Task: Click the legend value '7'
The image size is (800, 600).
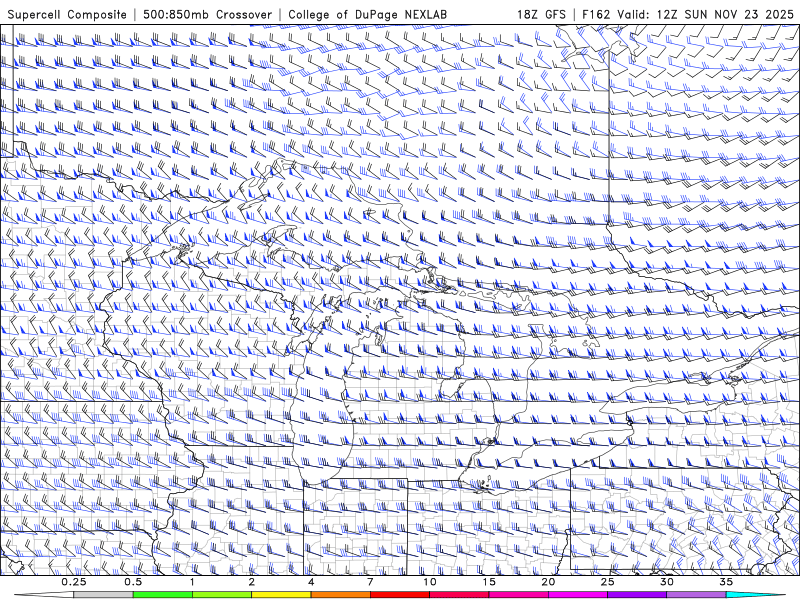Action: tap(370, 582)
